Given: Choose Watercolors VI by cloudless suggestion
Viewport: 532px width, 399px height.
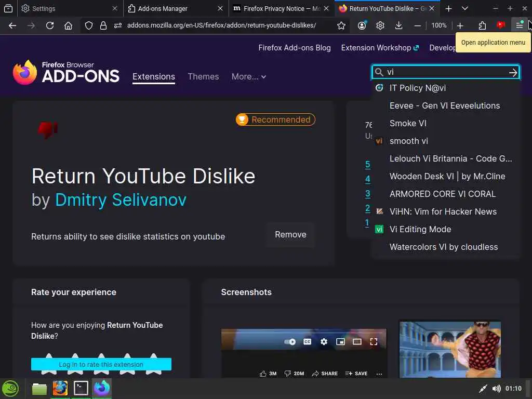Looking at the screenshot, I should tap(446, 247).
